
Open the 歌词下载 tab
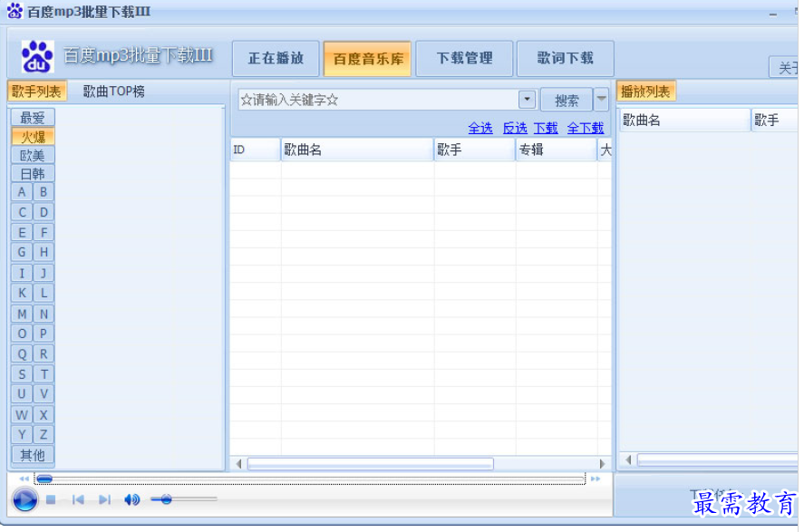pos(565,58)
